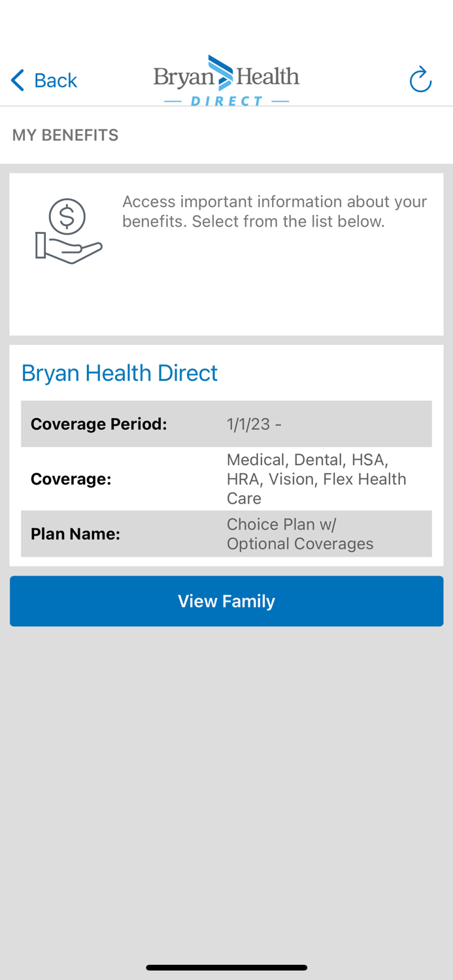Select the MY BENEFITS header
Image resolution: width=453 pixels, height=980 pixels.
pyautogui.click(x=65, y=135)
